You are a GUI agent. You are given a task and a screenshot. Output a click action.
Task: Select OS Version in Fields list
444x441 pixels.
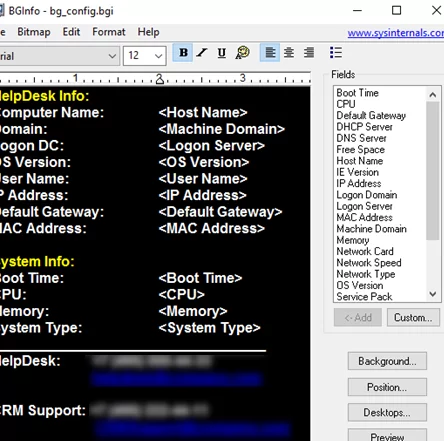360,285
